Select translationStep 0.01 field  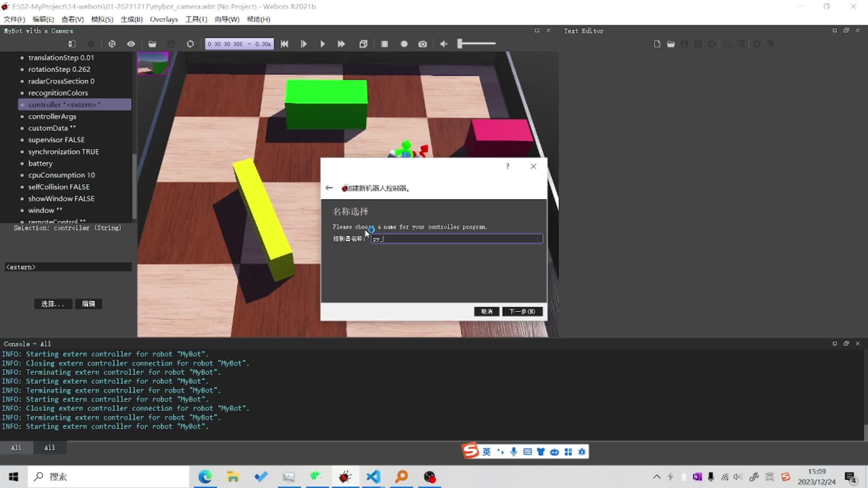tap(61, 57)
